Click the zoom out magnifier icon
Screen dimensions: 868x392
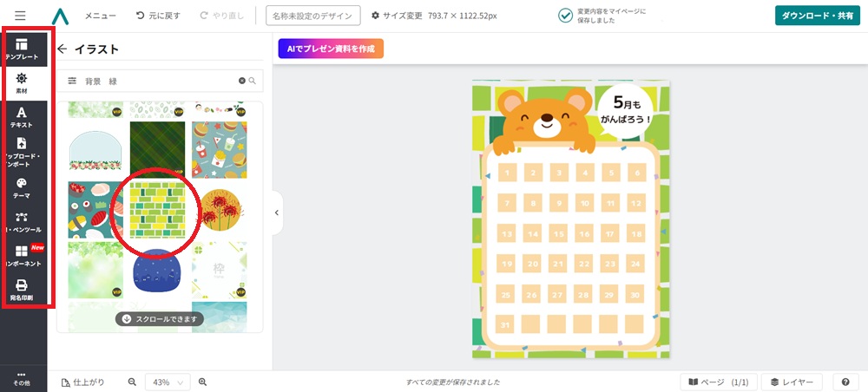pos(133,382)
